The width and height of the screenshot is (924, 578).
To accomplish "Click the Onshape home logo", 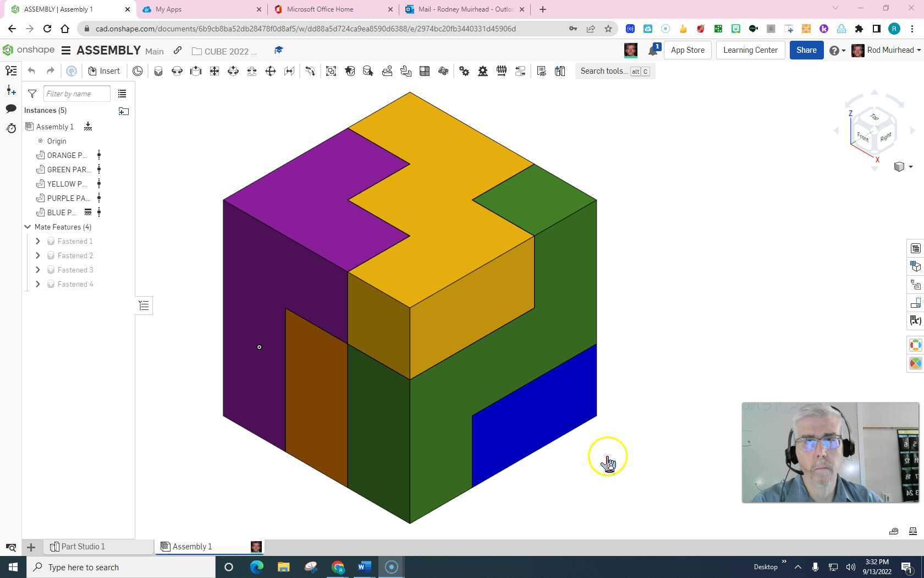I will [x=8, y=50].
